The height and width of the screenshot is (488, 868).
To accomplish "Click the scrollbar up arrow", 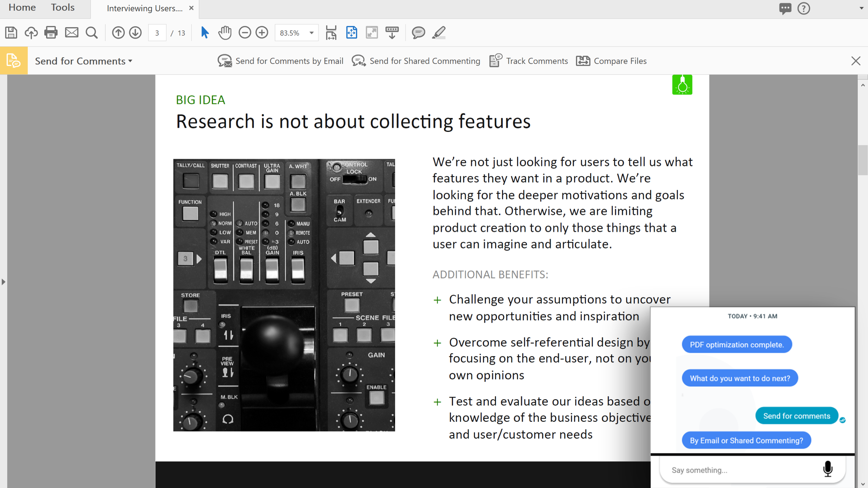I will [863, 85].
